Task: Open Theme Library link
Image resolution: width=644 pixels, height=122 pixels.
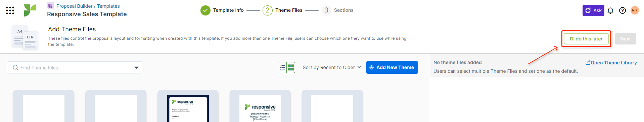Action: [x=611, y=63]
